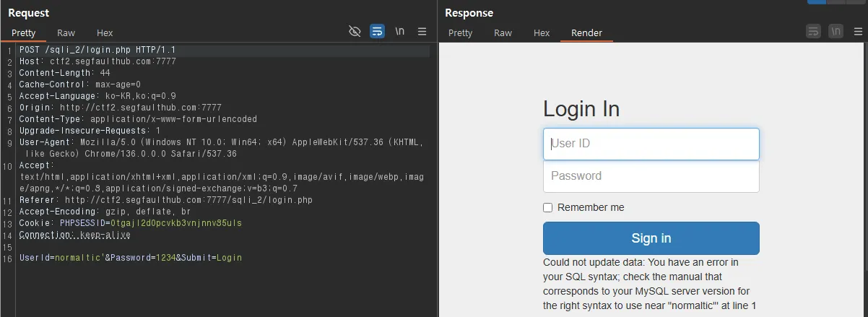Click the Cookie PHPSESSID header line
Screen dimensions: 868x317
click(131, 223)
